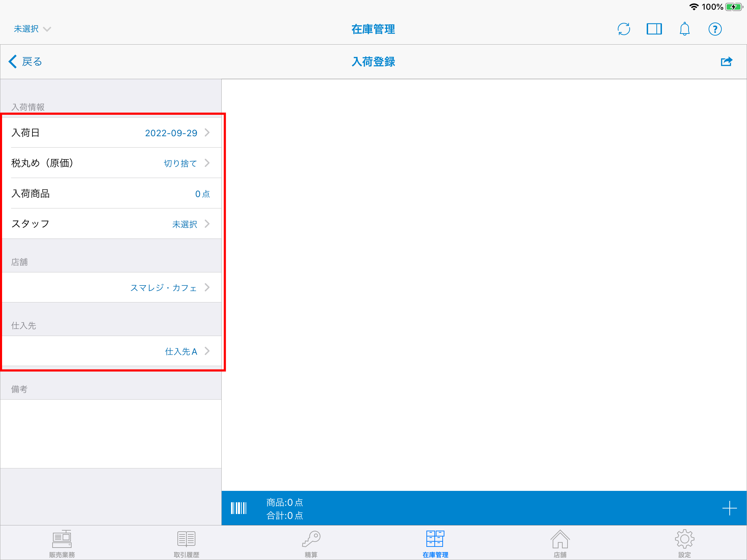Select staff in the スタッフ row

[x=111, y=224]
